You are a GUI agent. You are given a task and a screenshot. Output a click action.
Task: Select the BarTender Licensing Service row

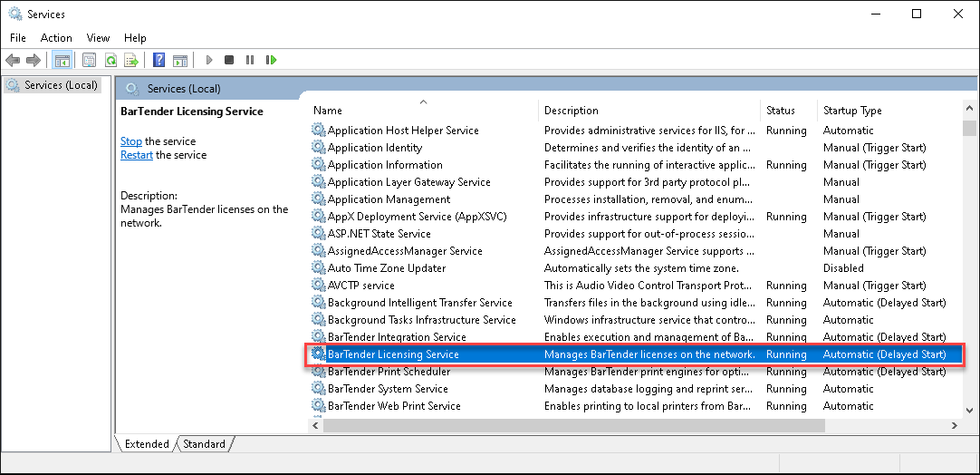[636, 354]
